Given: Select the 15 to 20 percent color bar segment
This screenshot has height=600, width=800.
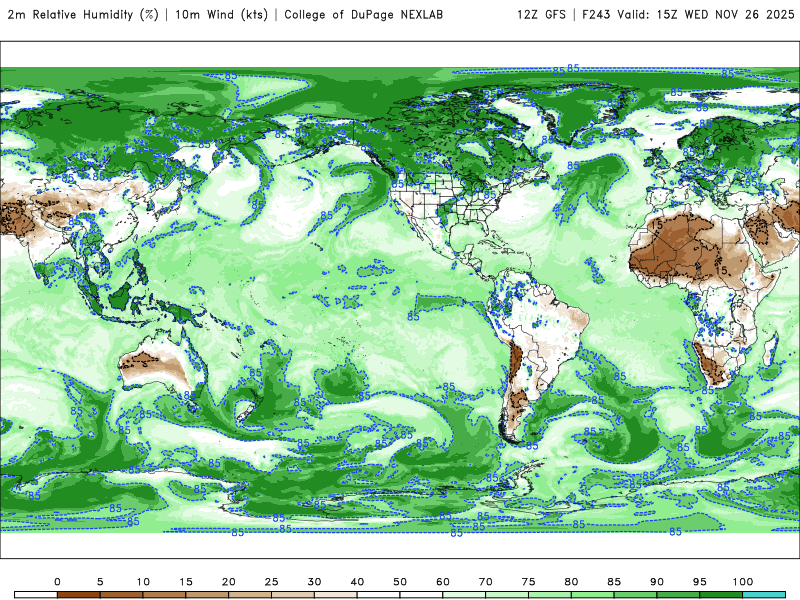Looking at the screenshot, I should click(207, 595).
